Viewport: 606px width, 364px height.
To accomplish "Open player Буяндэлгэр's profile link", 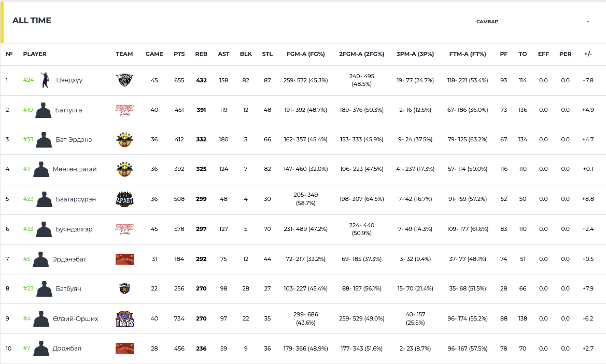I will pos(74,229).
